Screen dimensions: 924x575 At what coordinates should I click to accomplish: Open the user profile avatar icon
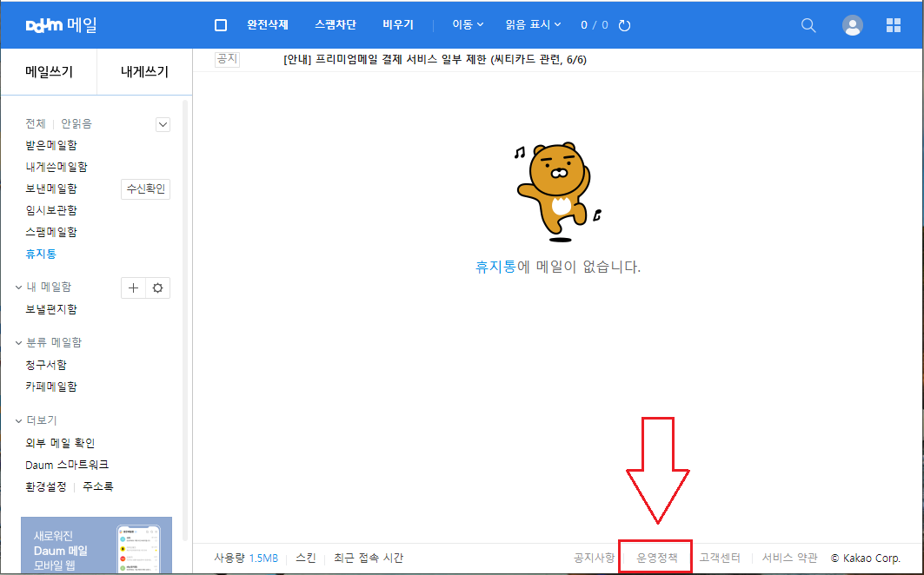[x=852, y=25]
